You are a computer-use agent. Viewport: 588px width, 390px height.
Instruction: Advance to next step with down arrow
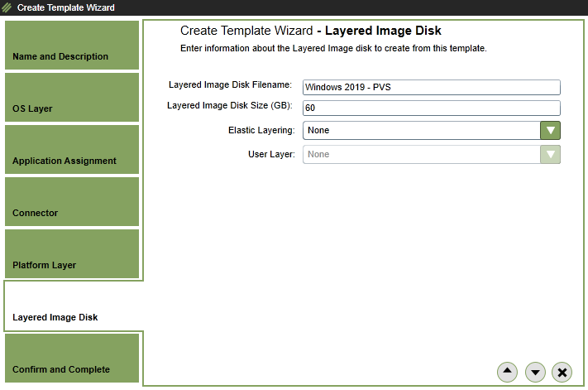(535, 373)
